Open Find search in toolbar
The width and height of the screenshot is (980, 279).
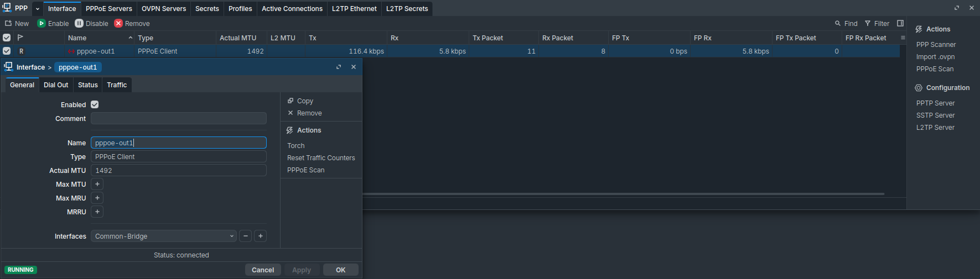pyautogui.click(x=838, y=23)
